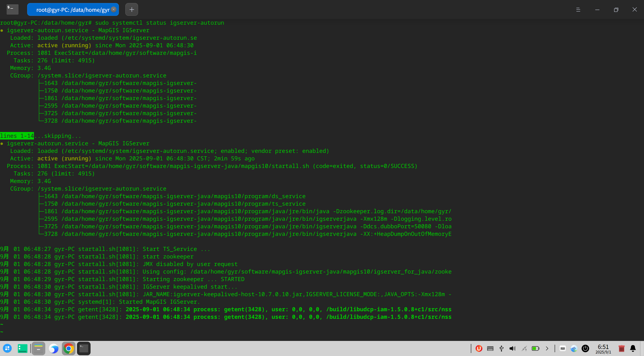Viewport: 644px width, 356px height.
Task: Launch the blue wave browser in dock
Action: [54, 348]
